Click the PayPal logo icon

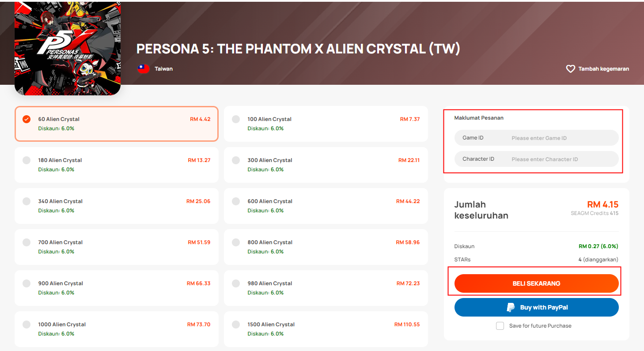pos(511,307)
